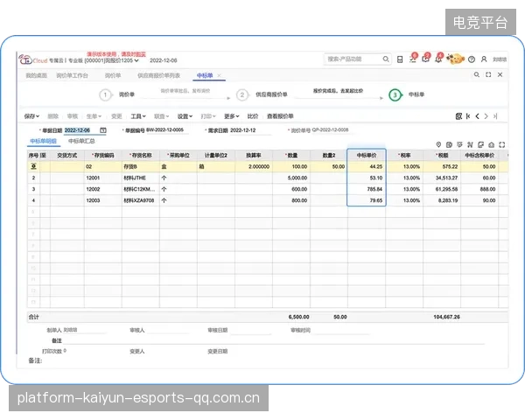This screenshot has width=525, height=420.
Task: Open the 中标单汇总 sub-tab
Action: [x=81, y=141]
